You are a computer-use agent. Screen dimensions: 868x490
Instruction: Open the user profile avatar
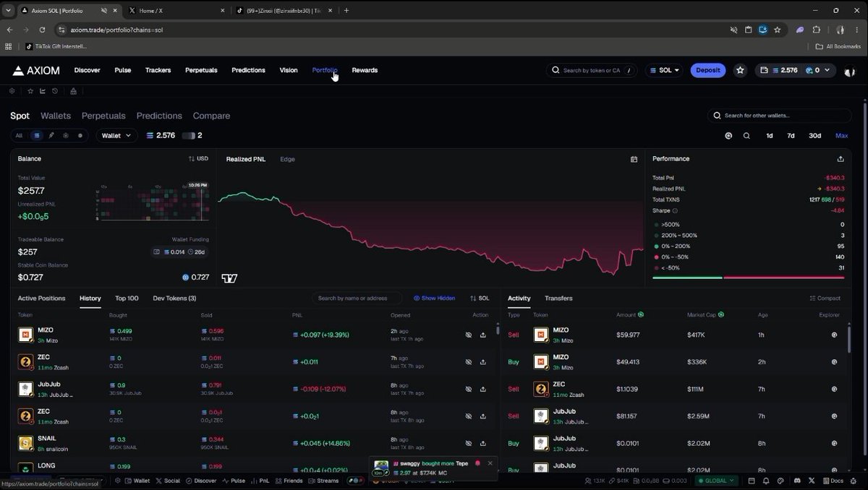[850, 71]
